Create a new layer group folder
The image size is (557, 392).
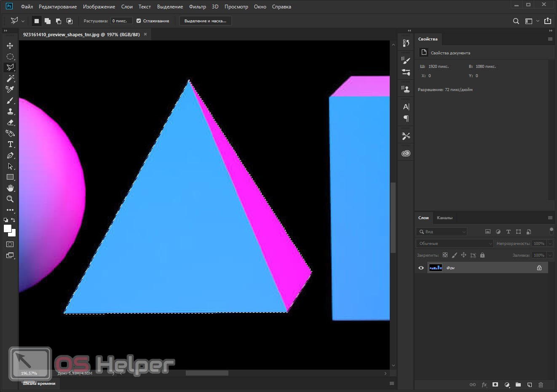(x=518, y=384)
